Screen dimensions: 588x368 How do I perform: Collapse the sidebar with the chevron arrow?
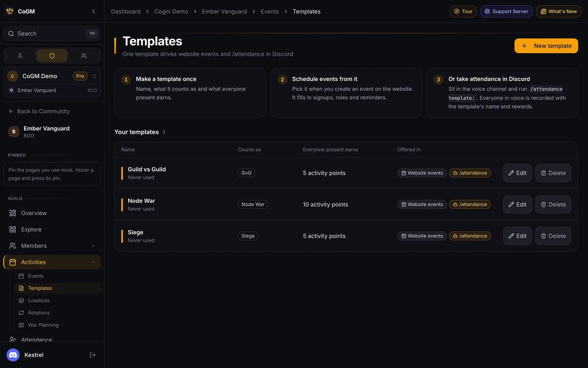click(x=94, y=11)
